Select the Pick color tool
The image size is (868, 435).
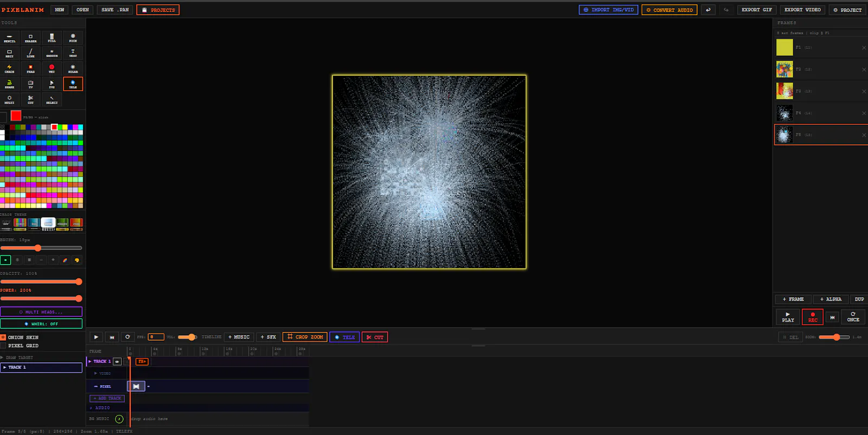73,38
